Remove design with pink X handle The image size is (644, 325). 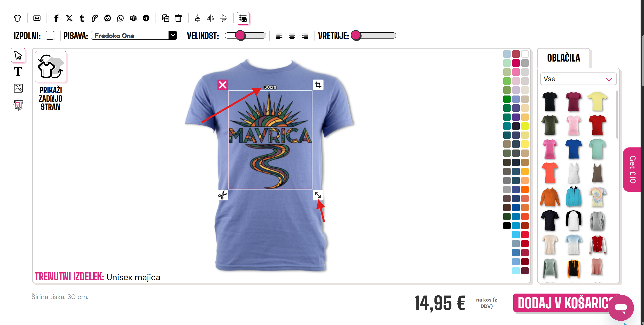tap(223, 85)
